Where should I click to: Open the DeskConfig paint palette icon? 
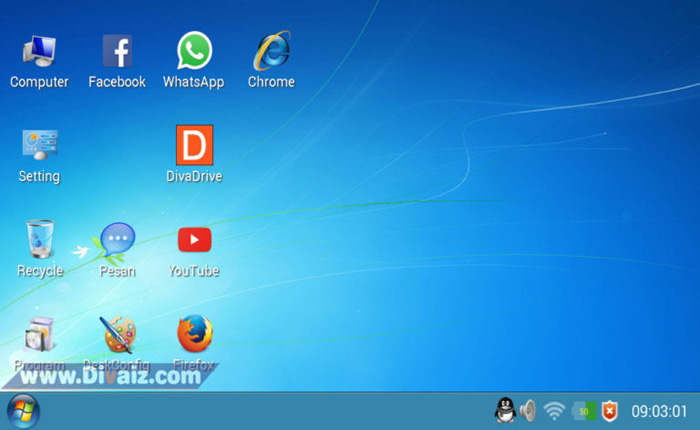click(x=117, y=334)
